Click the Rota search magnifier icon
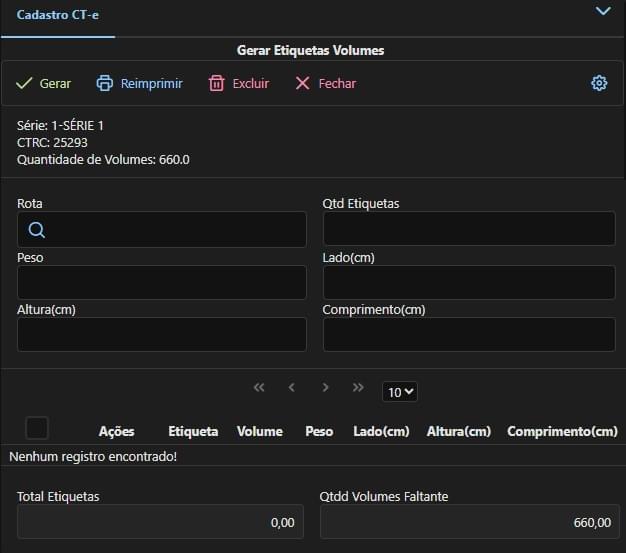This screenshot has height=553, width=626. click(37, 230)
